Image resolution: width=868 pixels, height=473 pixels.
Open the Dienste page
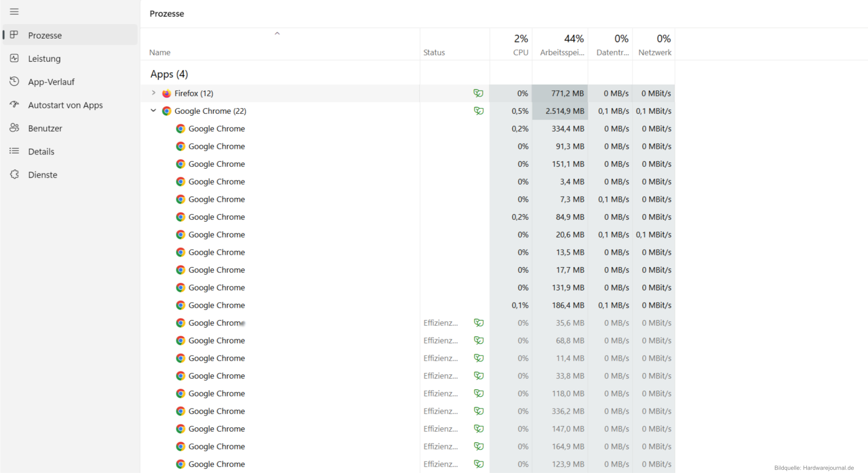(x=70, y=174)
